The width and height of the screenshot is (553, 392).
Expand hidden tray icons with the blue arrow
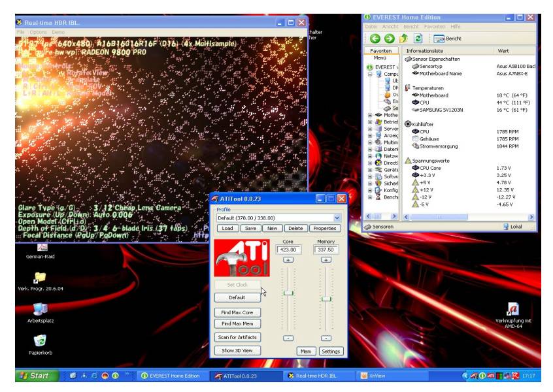pos(465,376)
